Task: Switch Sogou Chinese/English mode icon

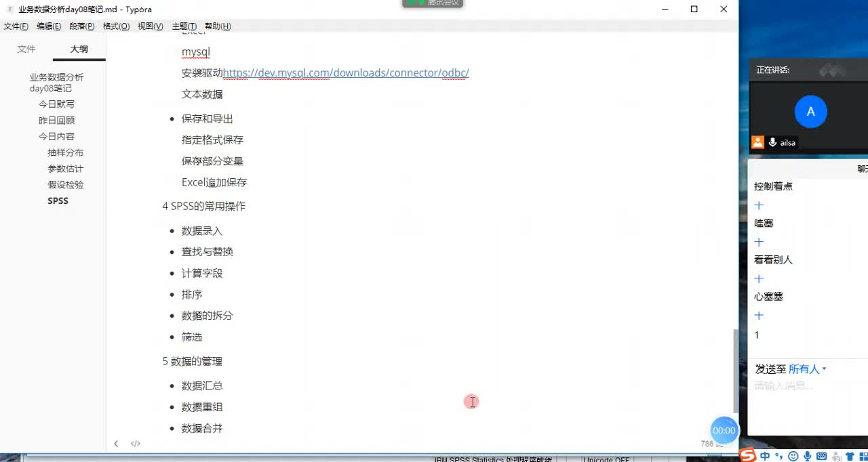Action: click(765, 457)
